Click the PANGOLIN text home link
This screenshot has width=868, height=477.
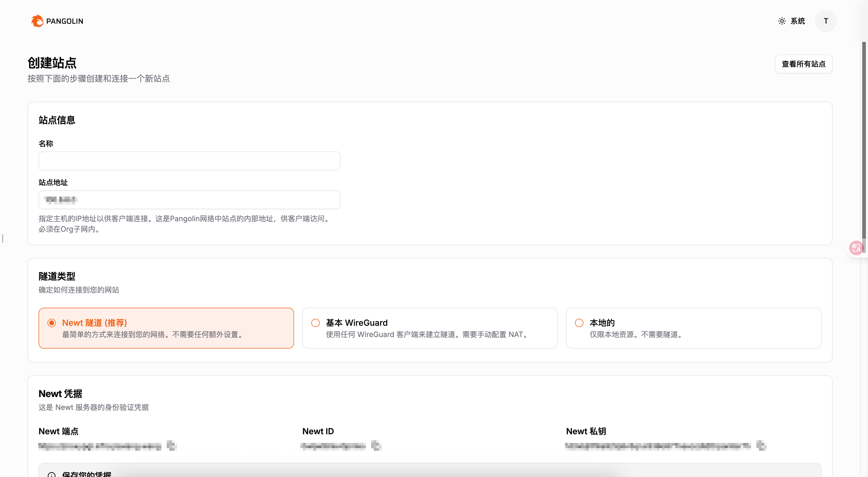(65, 21)
